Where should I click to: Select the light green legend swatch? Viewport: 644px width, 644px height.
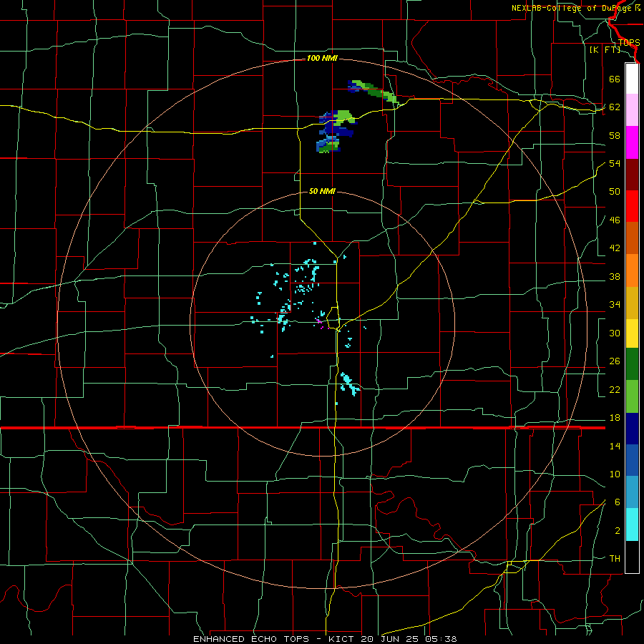(632, 396)
